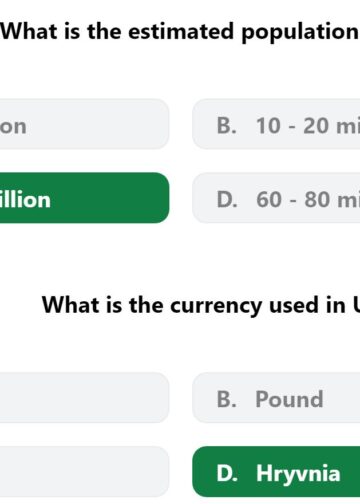The height and width of the screenshot is (504, 360).
Task: Click the letter 'D.' beside 60 - 80
Action: 227,200
